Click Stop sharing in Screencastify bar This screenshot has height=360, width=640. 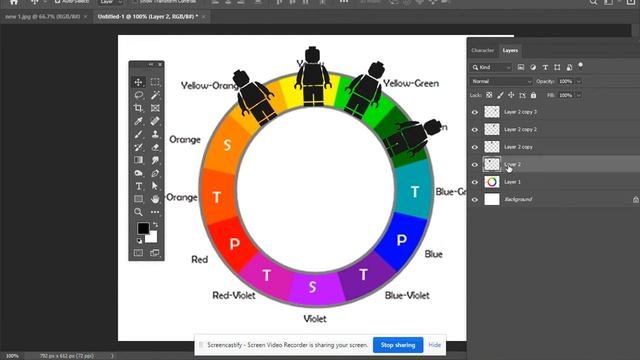pyautogui.click(x=398, y=345)
